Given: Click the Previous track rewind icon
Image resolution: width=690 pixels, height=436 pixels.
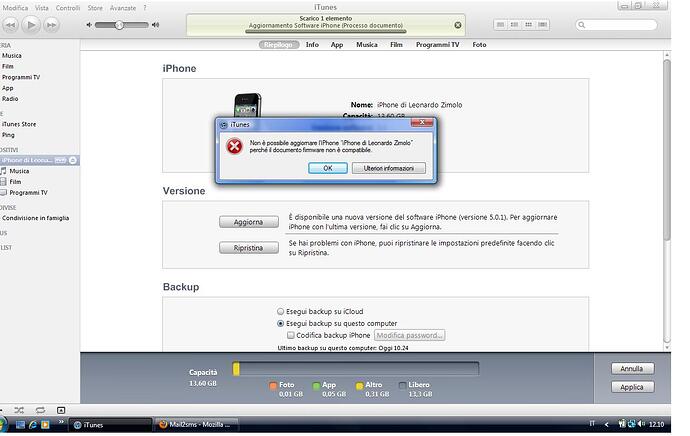Looking at the screenshot, I should 9,24.
